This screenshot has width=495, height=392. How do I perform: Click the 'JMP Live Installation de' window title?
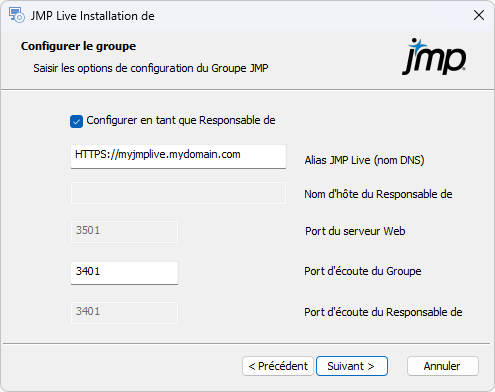92,16
